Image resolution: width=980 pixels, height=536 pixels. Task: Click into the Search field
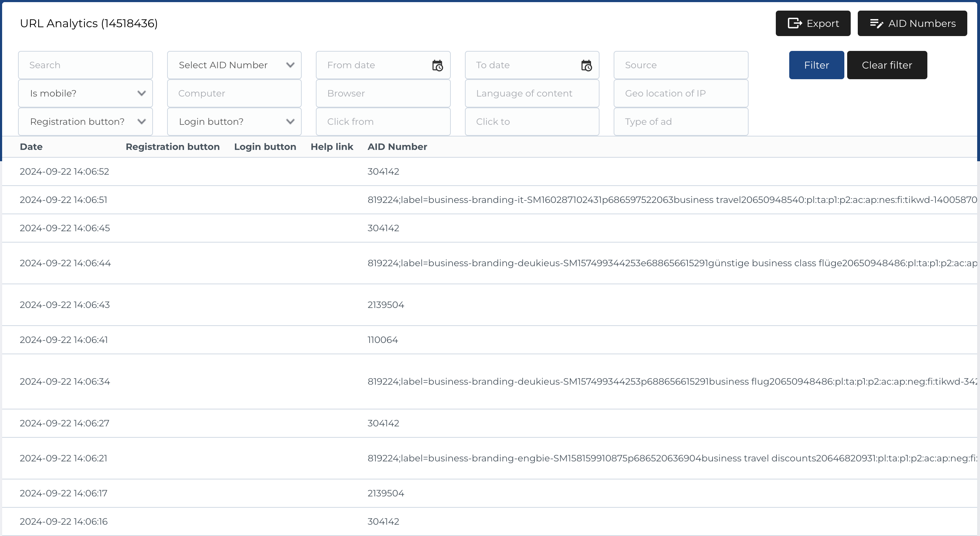(85, 65)
